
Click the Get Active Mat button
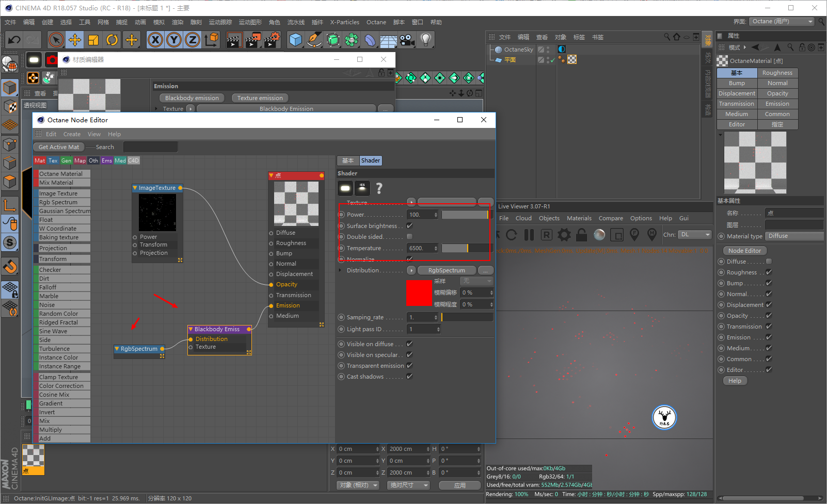59,147
